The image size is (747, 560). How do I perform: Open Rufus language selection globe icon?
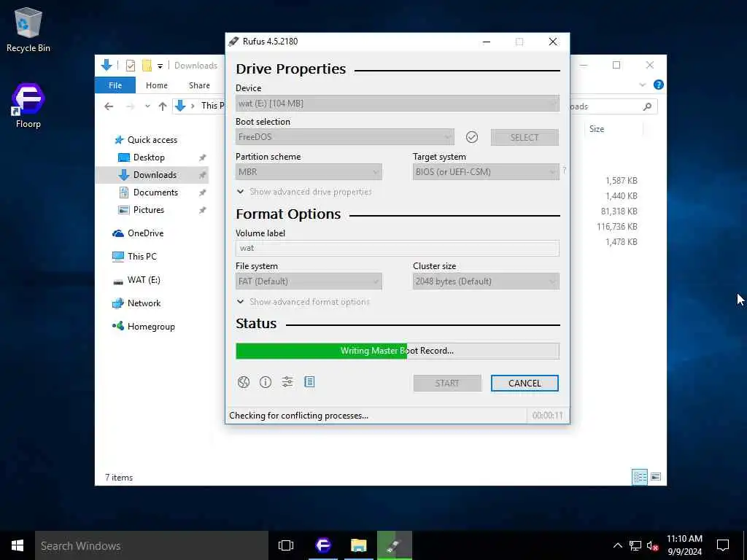(244, 382)
